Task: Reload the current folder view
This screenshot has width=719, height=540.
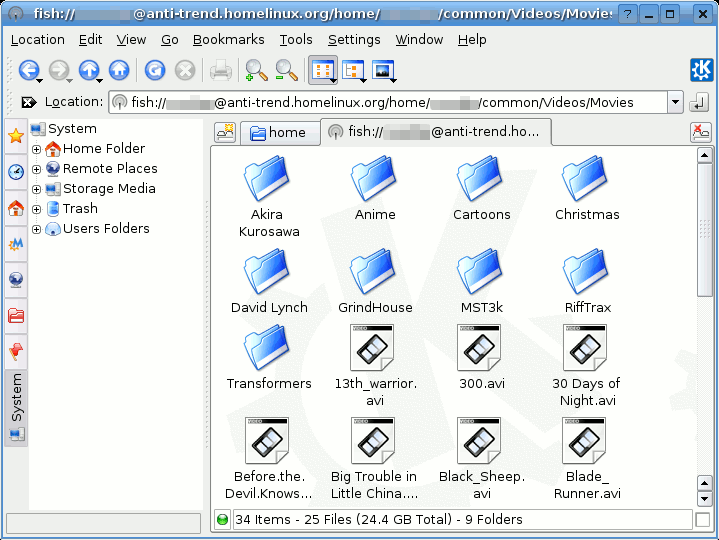Action: pos(155,70)
